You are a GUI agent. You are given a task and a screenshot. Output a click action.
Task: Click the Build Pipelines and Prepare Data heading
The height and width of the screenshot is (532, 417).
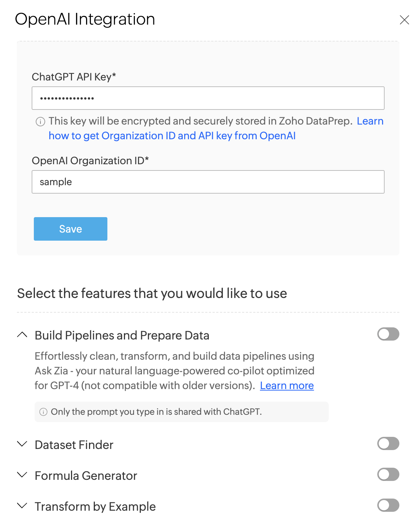(x=122, y=335)
